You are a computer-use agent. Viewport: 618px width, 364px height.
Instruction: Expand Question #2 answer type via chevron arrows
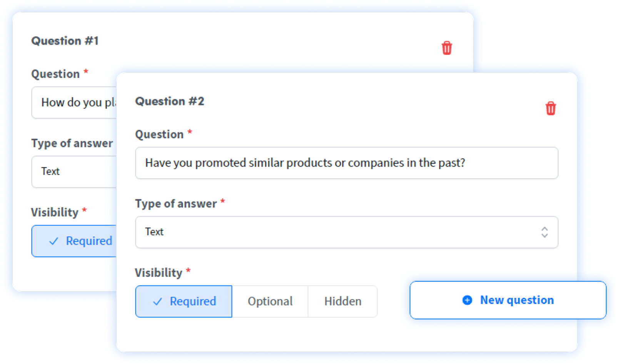point(544,232)
